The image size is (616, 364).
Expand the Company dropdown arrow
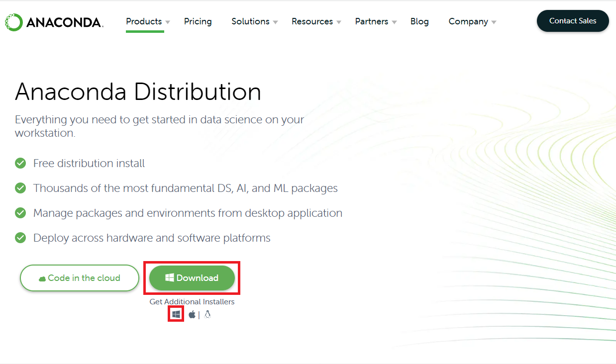[x=494, y=22]
